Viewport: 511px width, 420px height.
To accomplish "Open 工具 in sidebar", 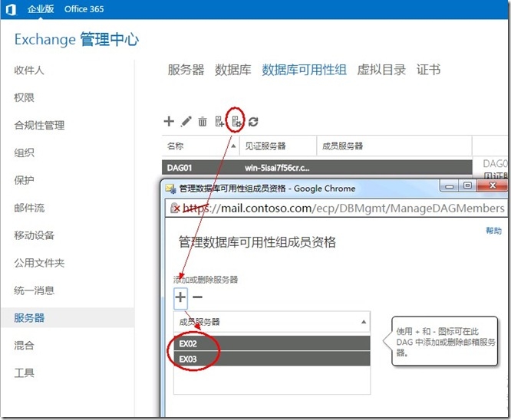I will point(24,372).
